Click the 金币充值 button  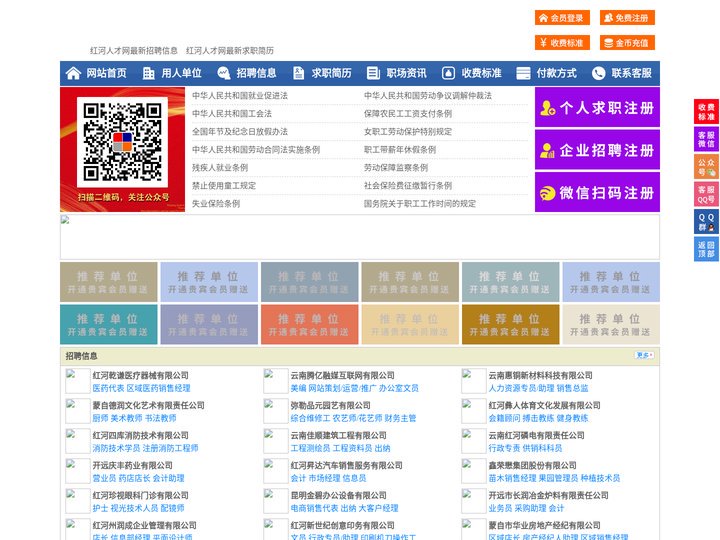pyautogui.click(x=627, y=43)
